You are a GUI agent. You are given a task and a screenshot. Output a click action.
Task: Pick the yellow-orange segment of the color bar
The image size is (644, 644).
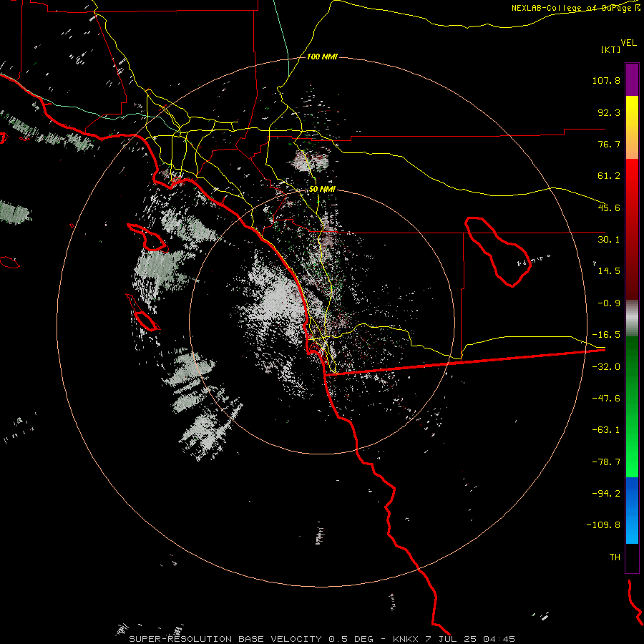pyautogui.click(x=632, y=127)
